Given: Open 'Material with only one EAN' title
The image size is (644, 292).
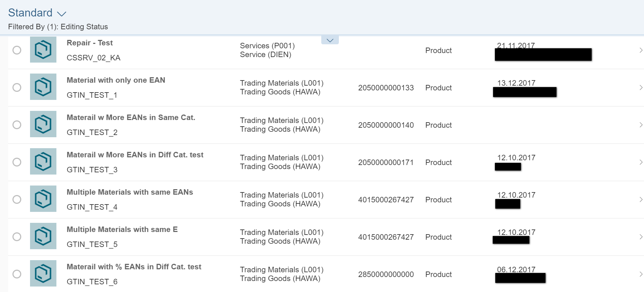Looking at the screenshot, I should pyautogui.click(x=116, y=80).
